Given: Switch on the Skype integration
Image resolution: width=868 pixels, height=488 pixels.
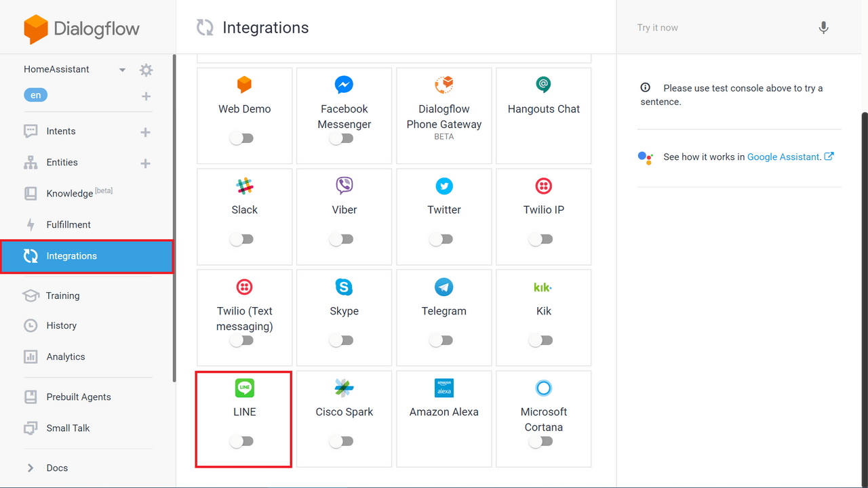Looking at the screenshot, I should [x=341, y=340].
